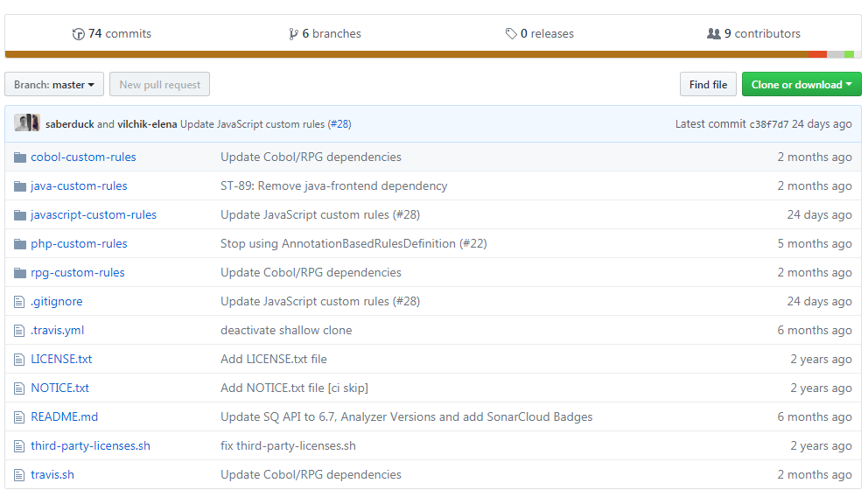868x497 pixels.
Task: Open vilchik-elena's profile link
Action: click(147, 124)
